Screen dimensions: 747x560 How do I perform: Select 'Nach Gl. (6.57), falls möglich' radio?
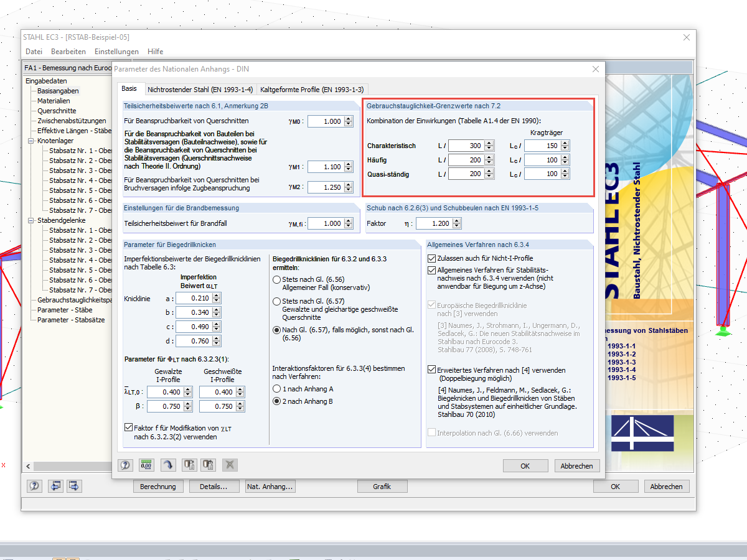pos(276,330)
